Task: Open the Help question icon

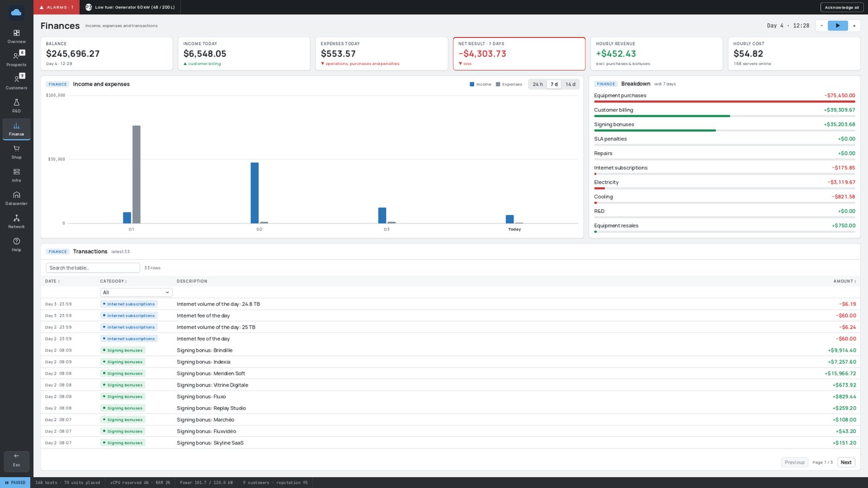Action: pos(16,245)
